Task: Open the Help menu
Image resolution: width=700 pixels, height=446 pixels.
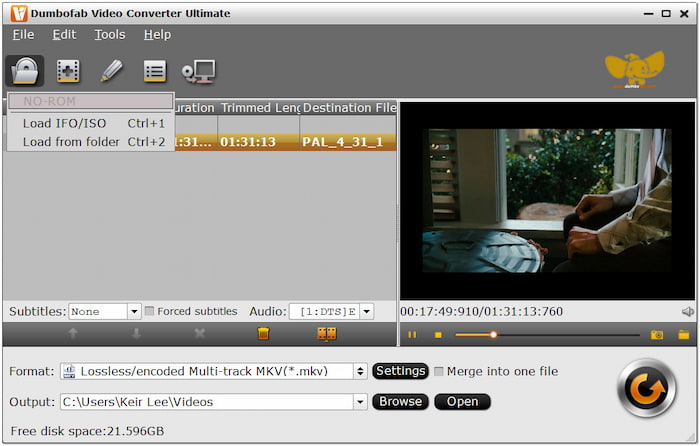Action: pos(157,34)
